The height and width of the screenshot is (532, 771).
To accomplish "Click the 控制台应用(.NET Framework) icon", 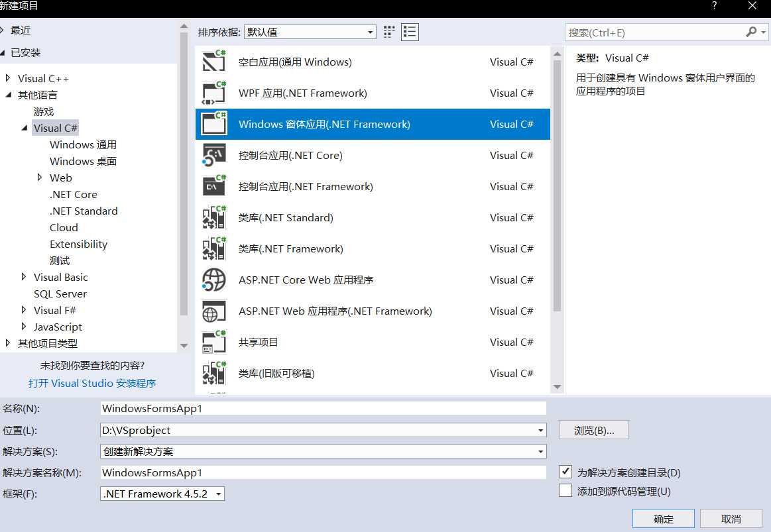I will pyautogui.click(x=214, y=186).
